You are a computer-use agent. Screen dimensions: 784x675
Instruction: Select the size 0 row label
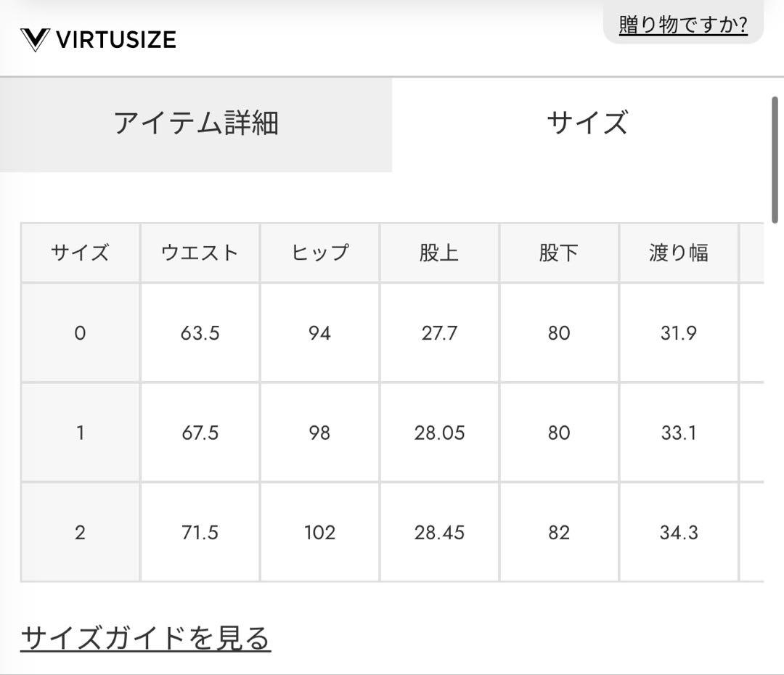coord(80,333)
